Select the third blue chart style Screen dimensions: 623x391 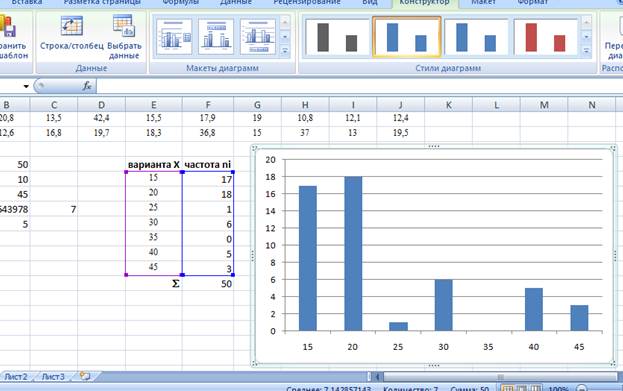pos(476,37)
